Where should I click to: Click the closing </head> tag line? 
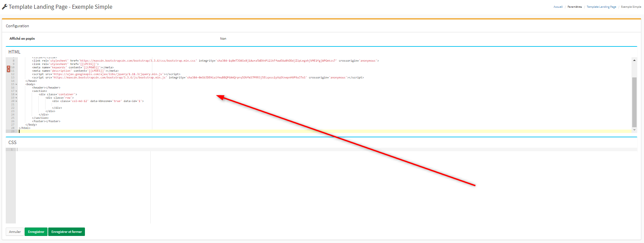pyautogui.click(x=31, y=81)
